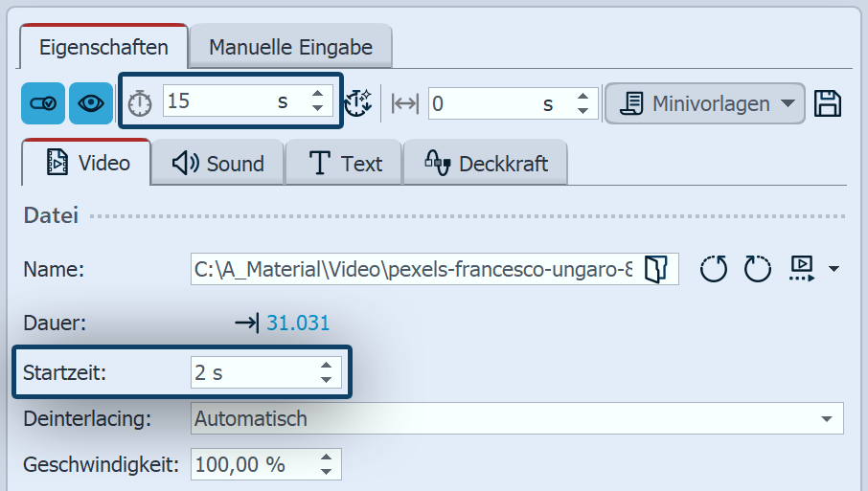The image size is (868, 491).
Task: Toggle the link/lock icon button
Action: [x=43, y=103]
